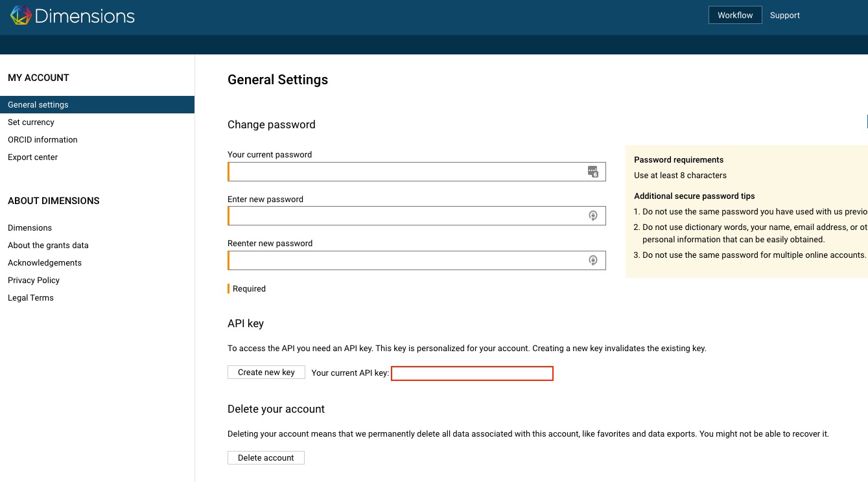The height and width of the screenshot is (482, 868).
Task: Select the current API key box
Action: 472,373
